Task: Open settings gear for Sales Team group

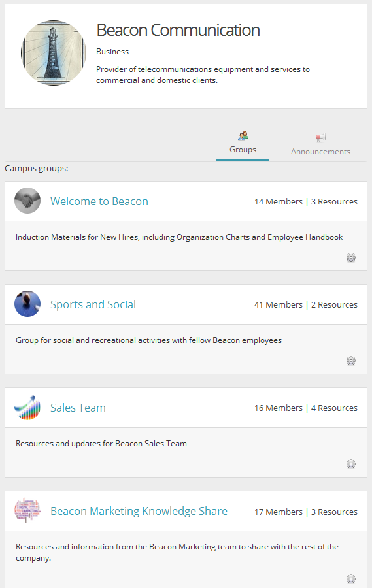Action: pyautogui.click(x=351, y=464)
